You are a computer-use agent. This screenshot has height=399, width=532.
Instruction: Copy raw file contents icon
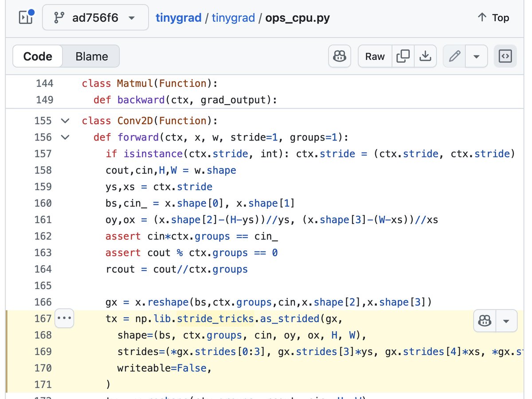(403, 56)
